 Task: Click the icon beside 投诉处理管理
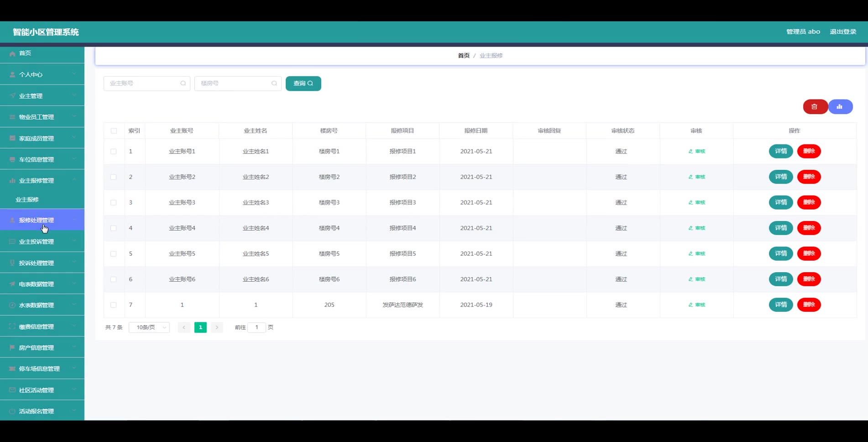point(12,263)
